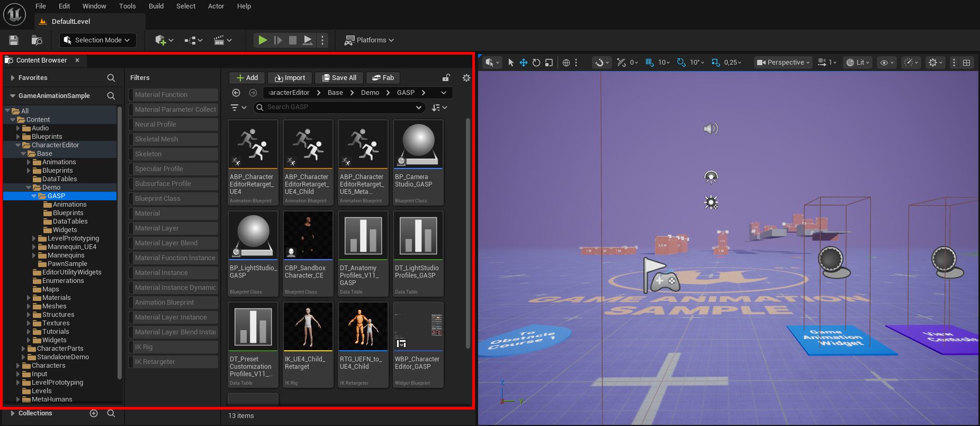Enable the Skeletal Mesh filter

coord(173,139)
